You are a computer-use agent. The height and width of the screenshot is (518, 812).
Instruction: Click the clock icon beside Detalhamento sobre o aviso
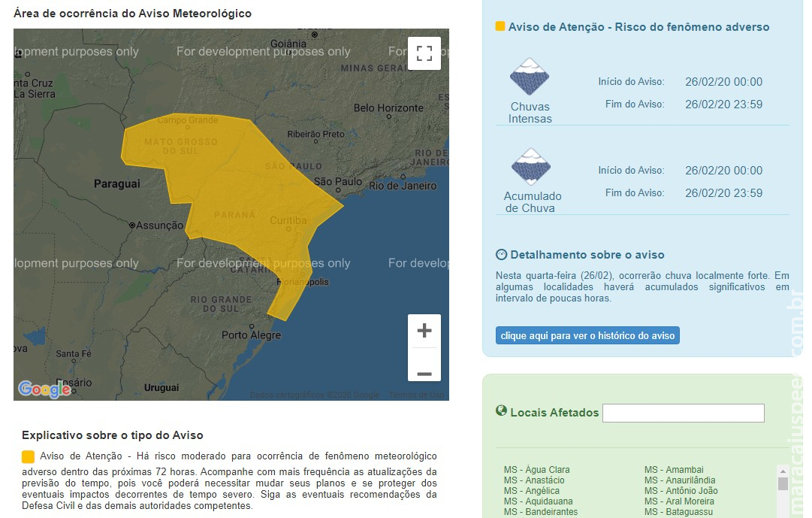pyautogui.click(x=502, y=255)
